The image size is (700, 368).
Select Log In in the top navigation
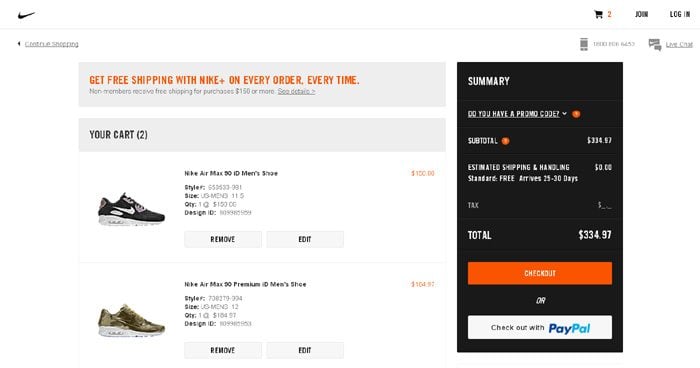point(680,14)
